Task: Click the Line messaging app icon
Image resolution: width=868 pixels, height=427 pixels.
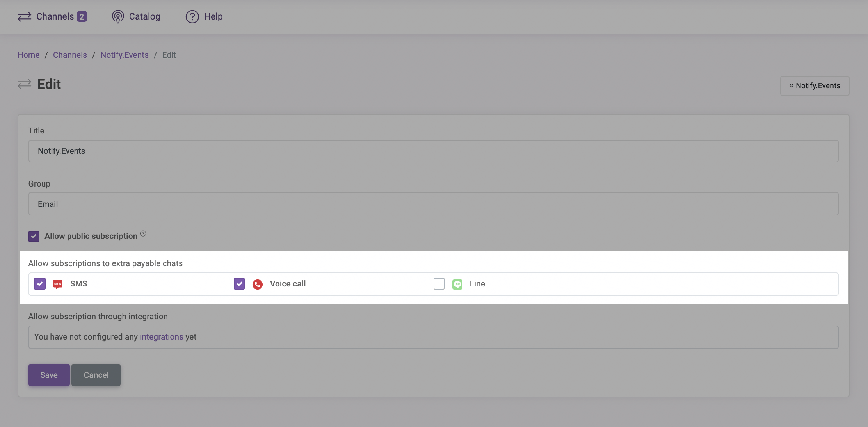Action: (x=457, y=283)
